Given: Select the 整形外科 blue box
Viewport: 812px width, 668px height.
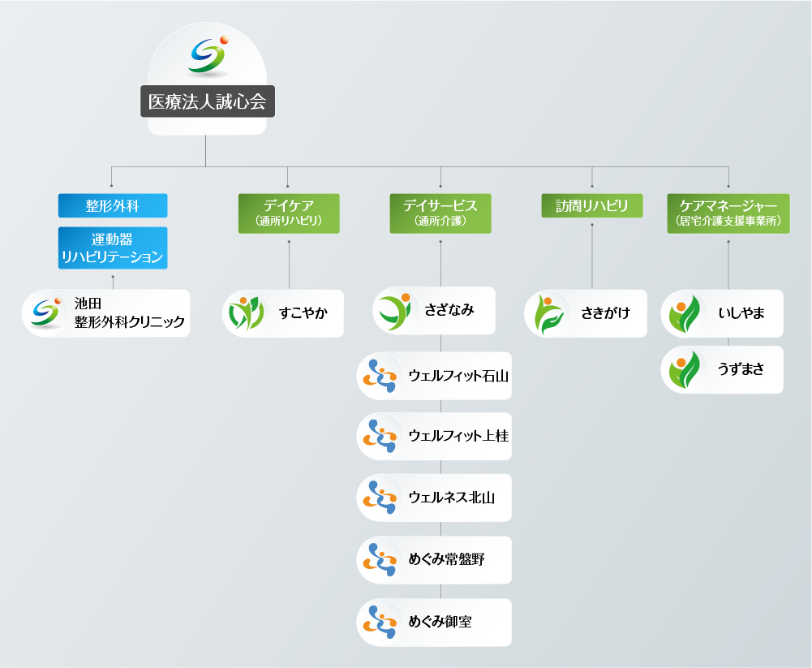Looking at the screenshot, I should pyautogui.click(x=113, y=206).
